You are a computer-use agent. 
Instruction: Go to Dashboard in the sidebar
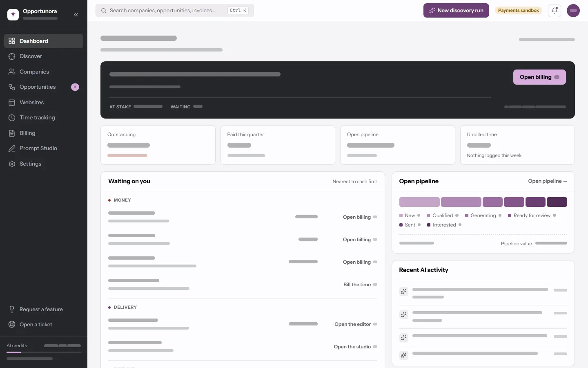(44, 41)
